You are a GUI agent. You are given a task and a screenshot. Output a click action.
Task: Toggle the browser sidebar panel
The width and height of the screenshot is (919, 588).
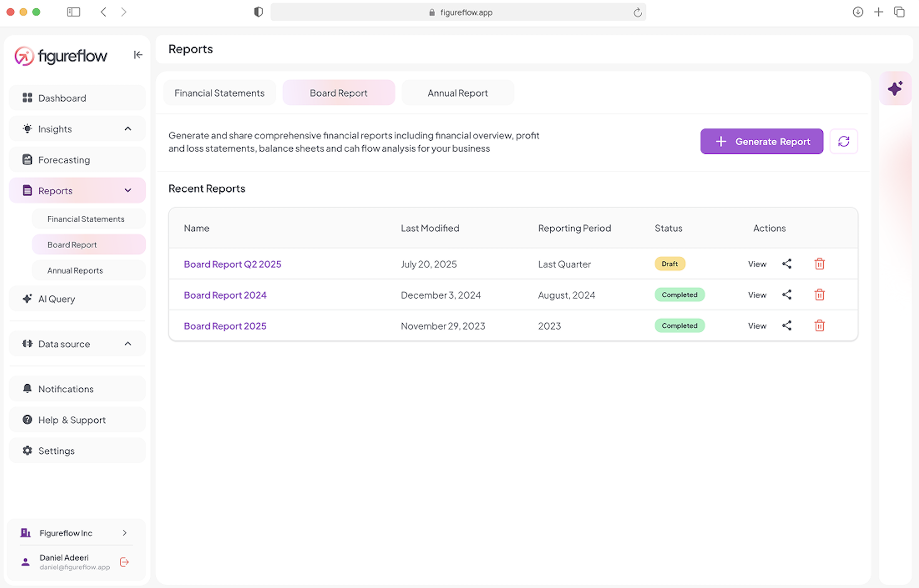[x=74, y=12]
